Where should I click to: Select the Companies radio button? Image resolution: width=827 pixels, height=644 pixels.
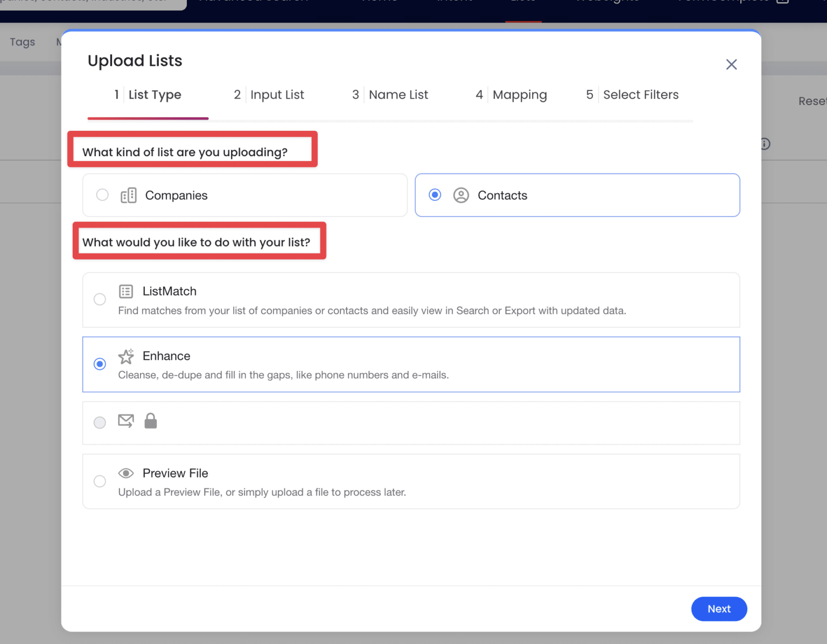point(102,195)
